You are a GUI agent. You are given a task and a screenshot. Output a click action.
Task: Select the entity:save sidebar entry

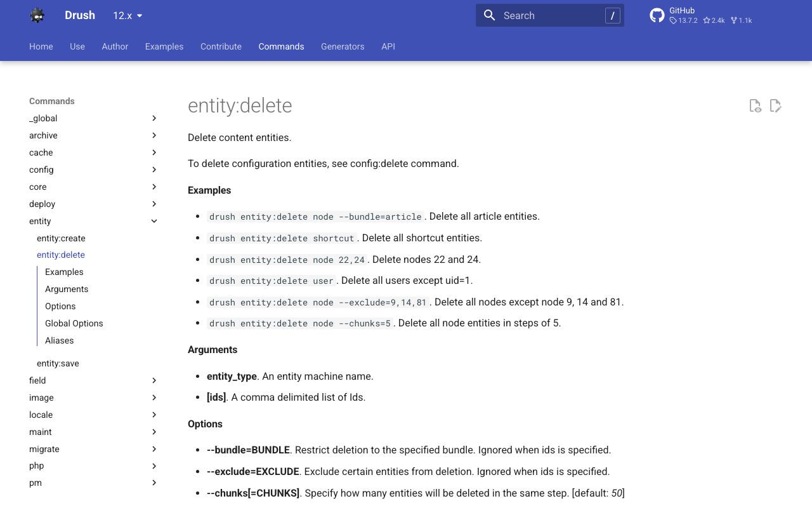57,363
